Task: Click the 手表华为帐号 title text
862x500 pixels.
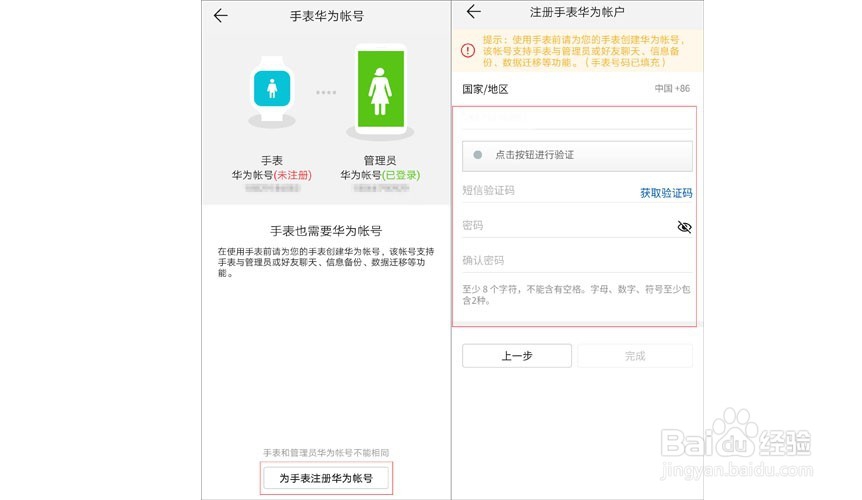Action: 327,16
